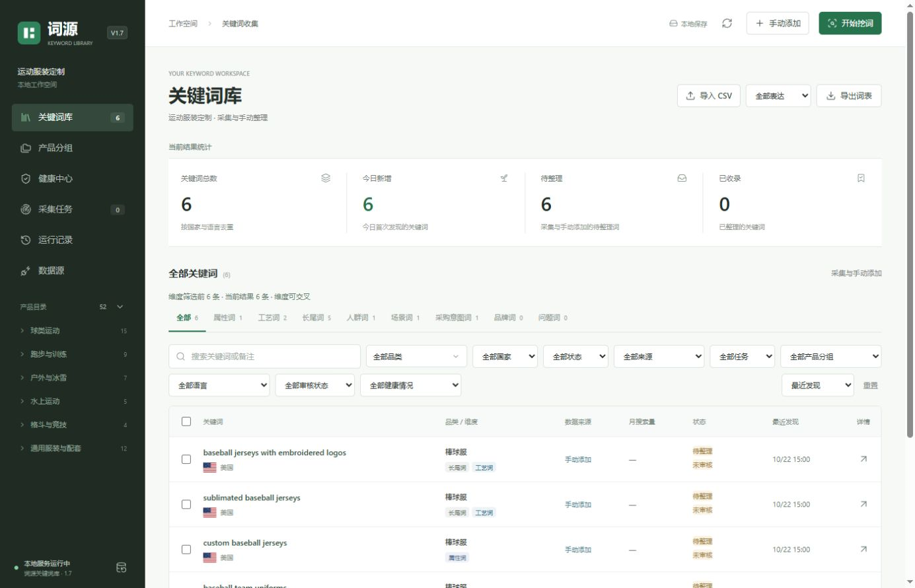Screen dimensions: 915x588
Task: Check the sublimated baseball jerseys row
Action: [186, 504]
